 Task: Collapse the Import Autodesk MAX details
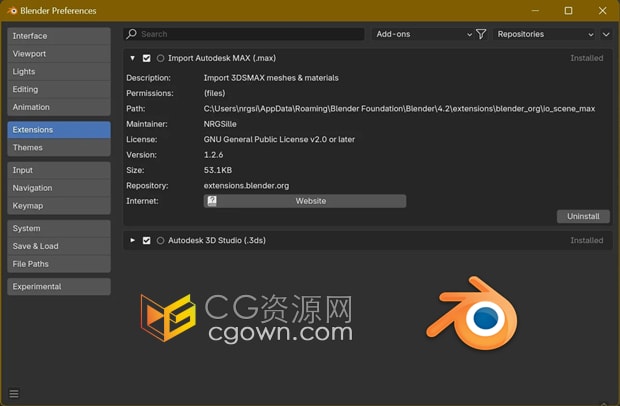click(132, 58)
